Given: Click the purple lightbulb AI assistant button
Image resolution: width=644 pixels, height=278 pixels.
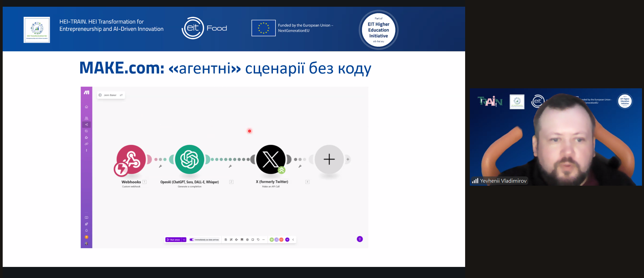Looking at the screenshot, I should (360, 239).
